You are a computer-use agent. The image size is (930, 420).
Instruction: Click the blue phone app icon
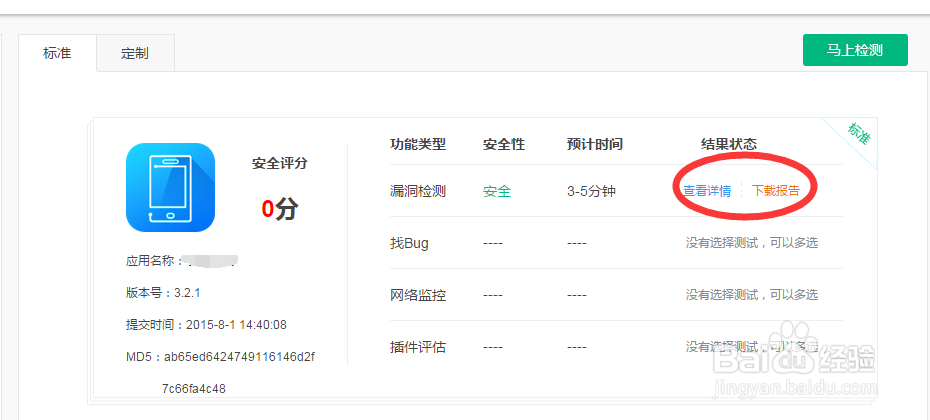click(170, 187)
